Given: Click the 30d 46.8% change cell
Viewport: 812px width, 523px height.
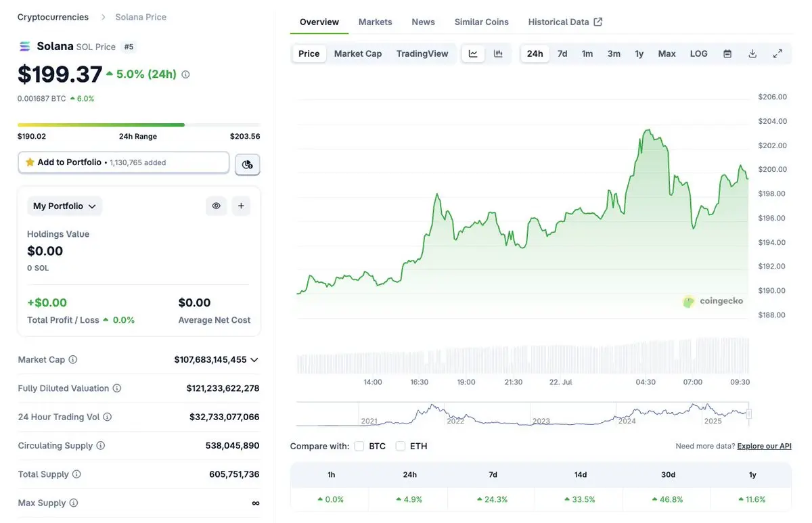Looking at the screenshot, I should click(x=668, y=499).
